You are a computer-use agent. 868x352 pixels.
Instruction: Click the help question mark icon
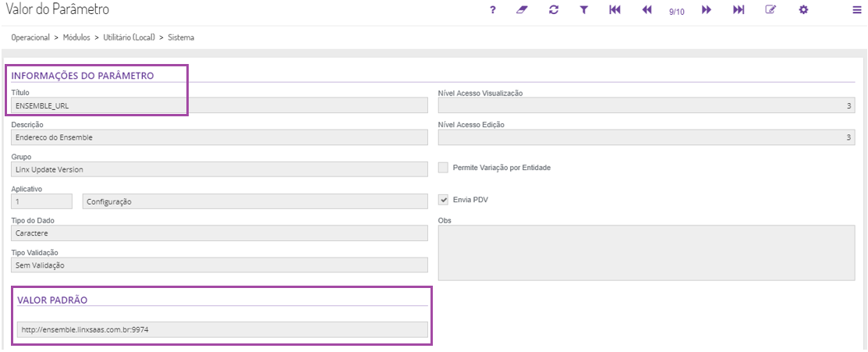493,10
